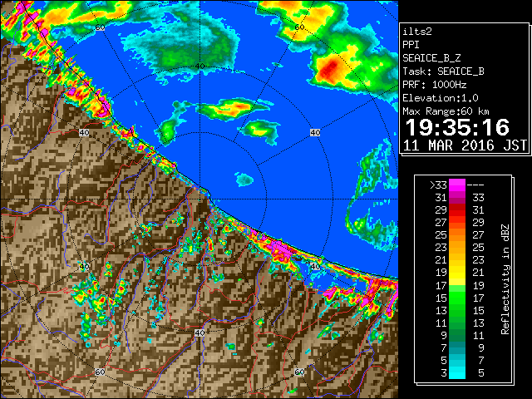Pick the bright yellow 19-21 dBZ color band
Viewport: 532px width, 399px height.
click(457, 273)
